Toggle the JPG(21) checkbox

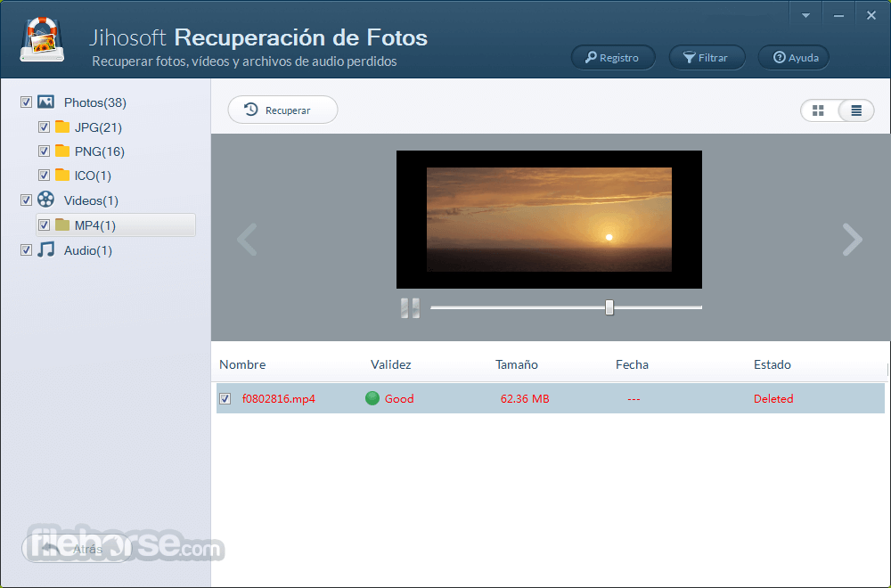(44, 127)
